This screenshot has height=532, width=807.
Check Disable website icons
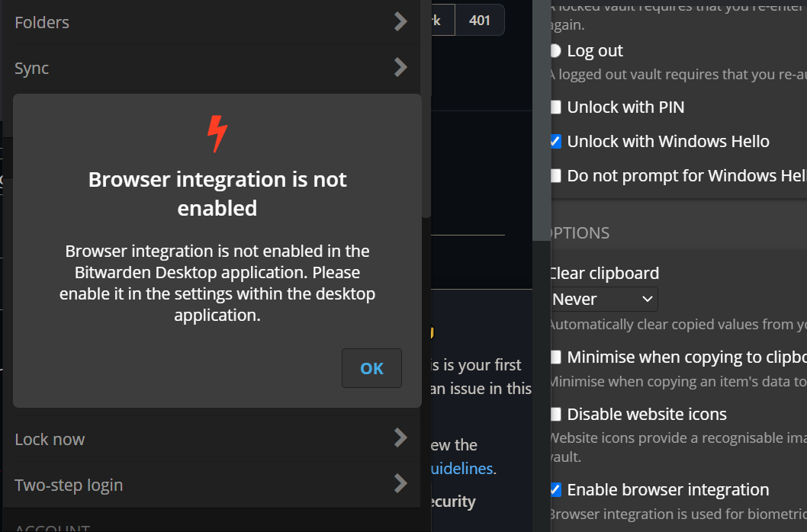point(555,414)
